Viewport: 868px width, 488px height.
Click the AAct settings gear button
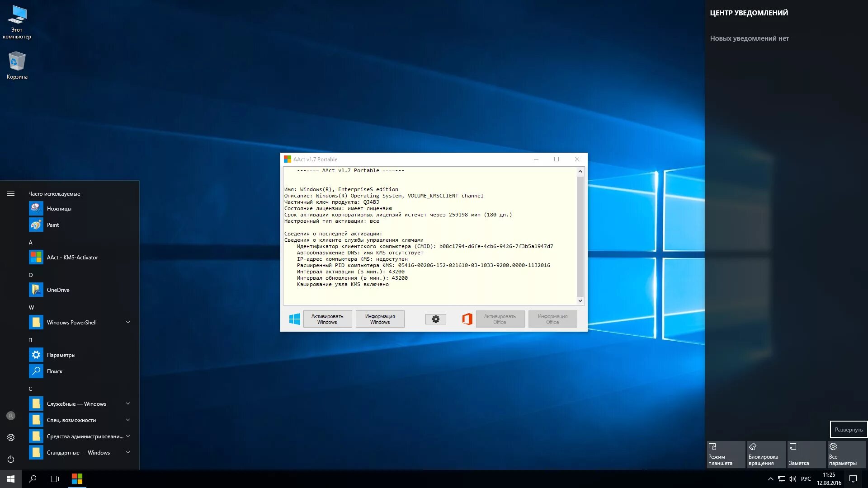click(x=435, y=319)
